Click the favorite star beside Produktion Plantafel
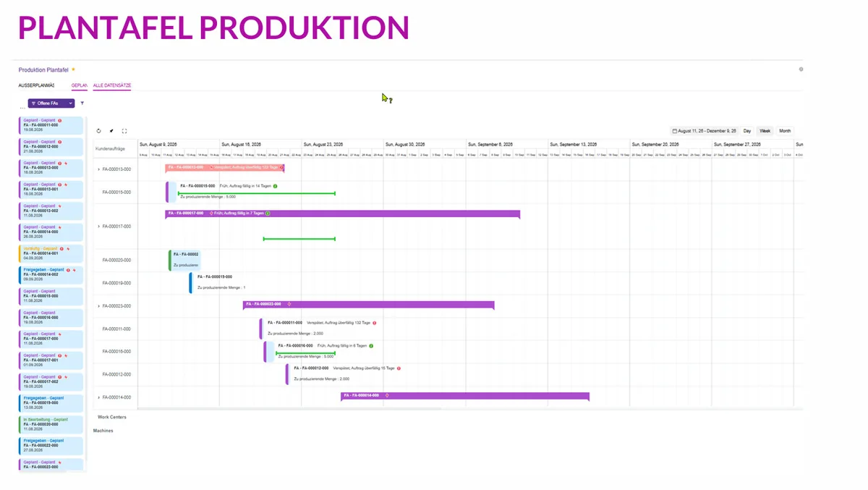 click(x=73, y=69)
